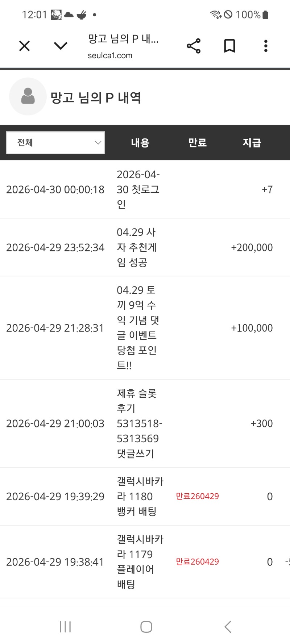
Task: Select the 2026-04-30 첫로그인 entry
Action: (138, 189)
